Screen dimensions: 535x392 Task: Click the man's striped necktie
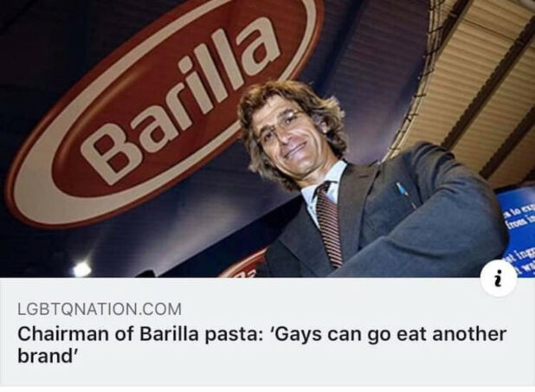pyautogui.click(x=330, y=223)
